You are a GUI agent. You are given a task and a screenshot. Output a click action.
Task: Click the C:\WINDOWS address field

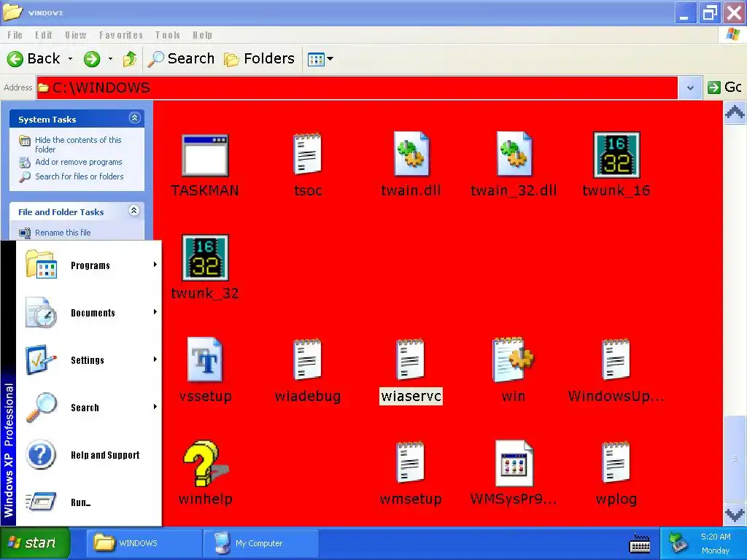click(357, 87)
